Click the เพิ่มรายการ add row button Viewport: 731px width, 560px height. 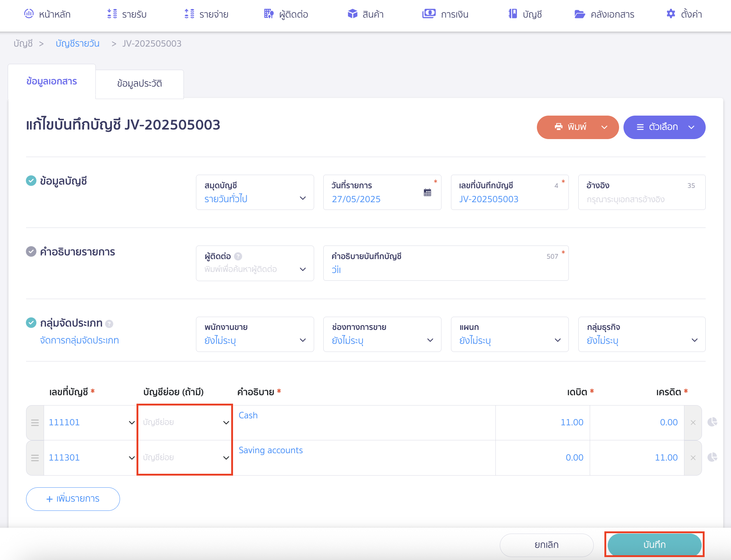pyautogui.click(x=73, y=499)
